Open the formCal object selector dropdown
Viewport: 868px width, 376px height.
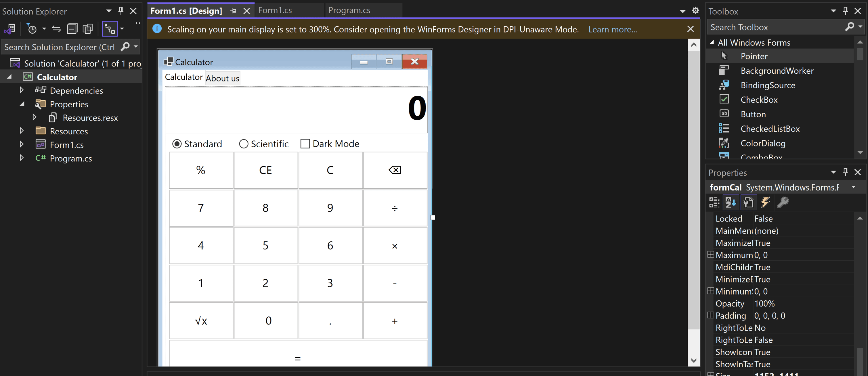(853, 187)
